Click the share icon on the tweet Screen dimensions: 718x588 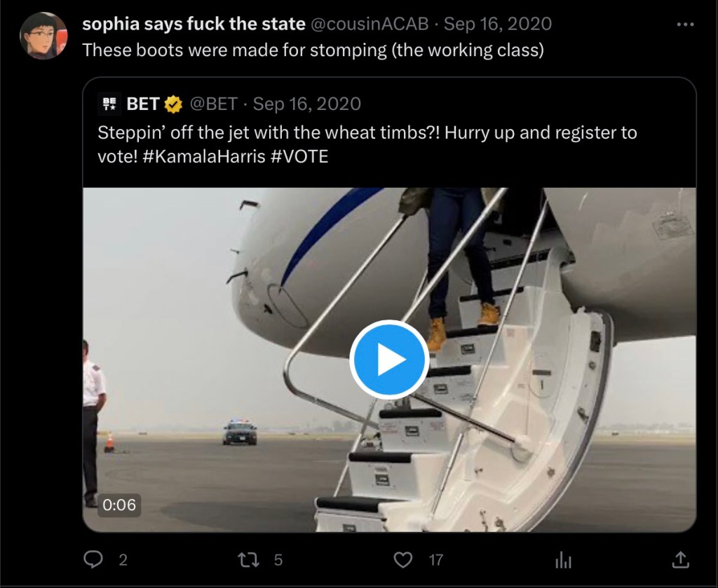click(679, 559)
